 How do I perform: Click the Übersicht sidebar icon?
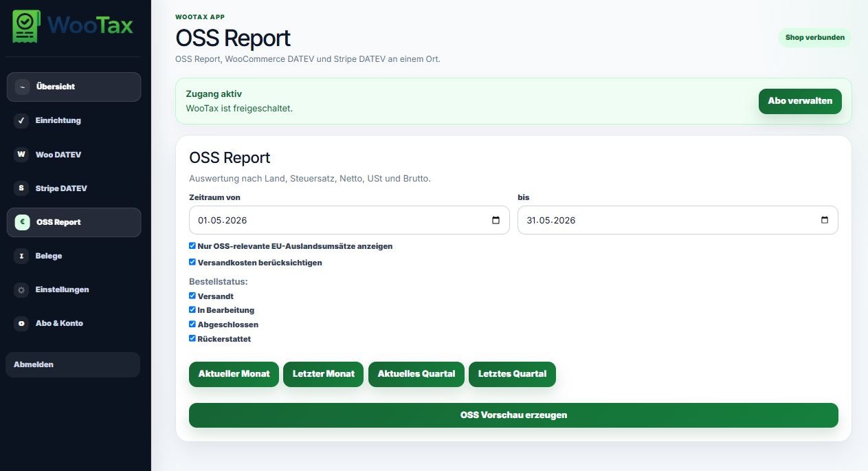pos(22,87)
